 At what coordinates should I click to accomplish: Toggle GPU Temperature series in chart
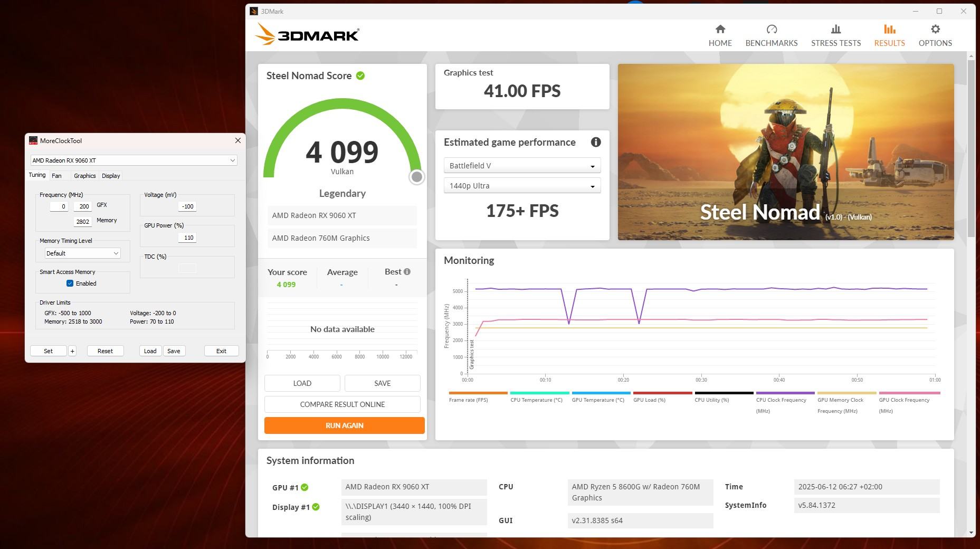point(601,397)
